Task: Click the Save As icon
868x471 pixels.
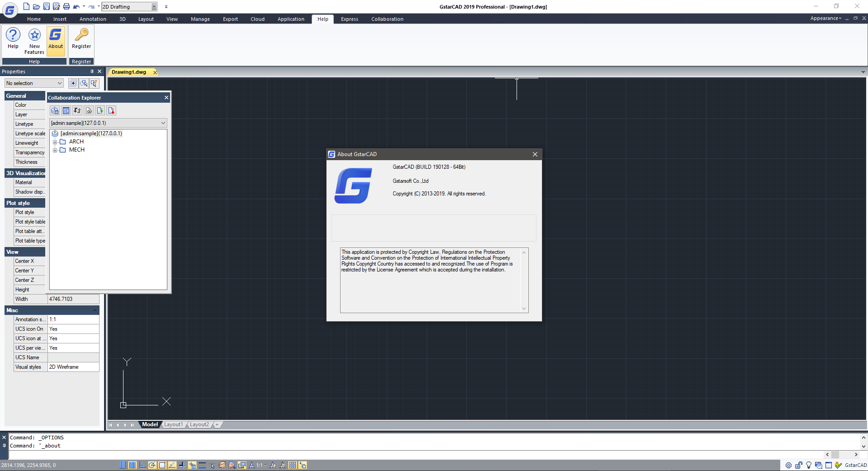Action: (56, 6)
